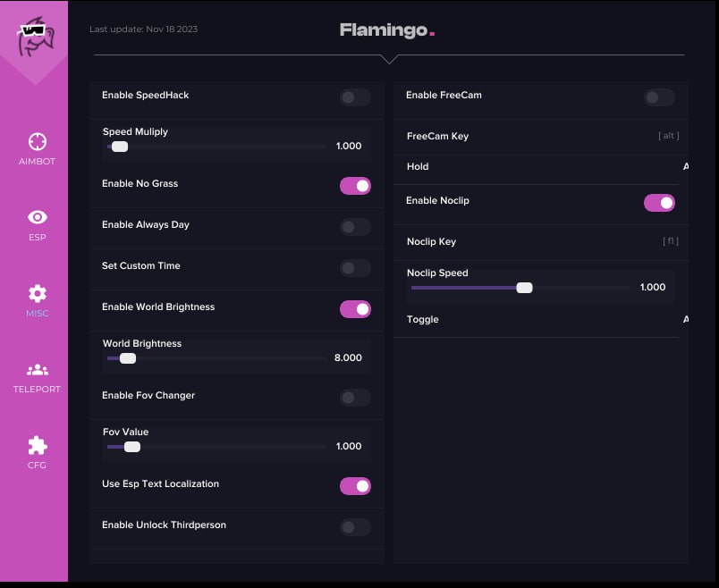Disable Enable World Brightness switch
Viewport: 719px width, 588px height.
point(355,309)
